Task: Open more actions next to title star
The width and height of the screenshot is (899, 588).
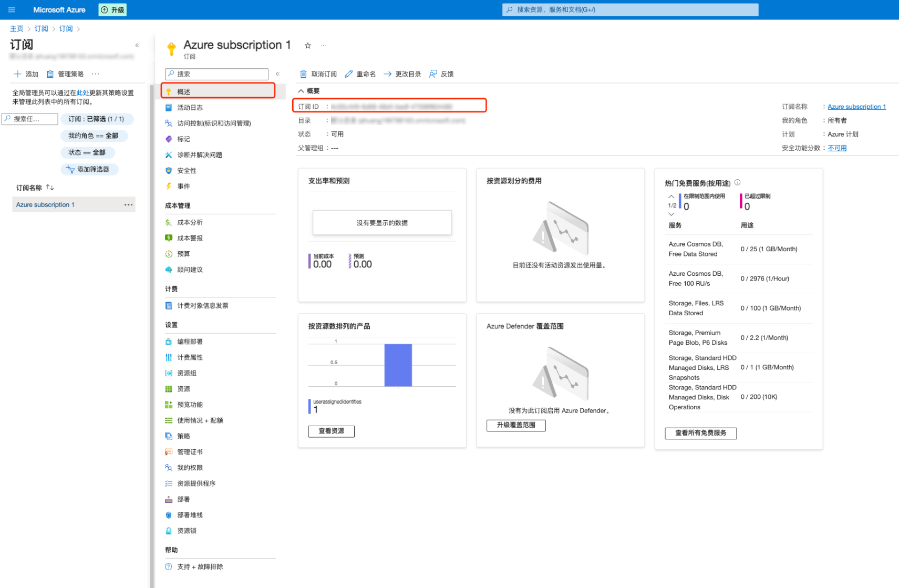Action: pos(324,45)
